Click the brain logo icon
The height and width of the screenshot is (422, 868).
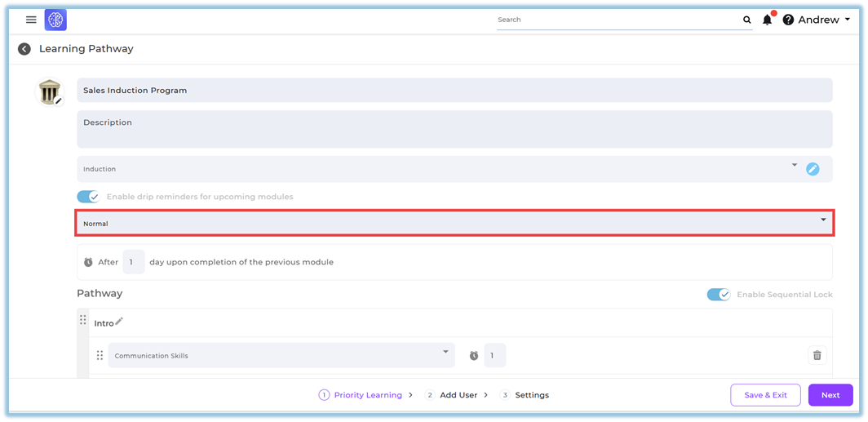(55, 20)
